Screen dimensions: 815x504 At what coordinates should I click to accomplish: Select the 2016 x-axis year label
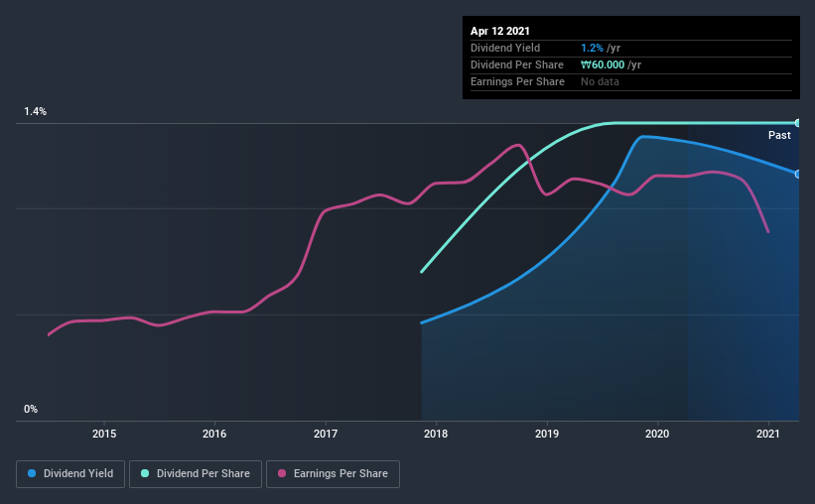coord(214,434)
